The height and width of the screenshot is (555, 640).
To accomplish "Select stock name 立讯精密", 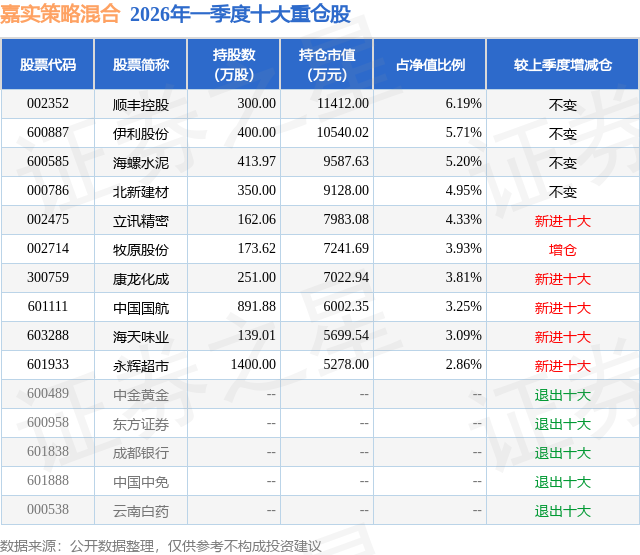I will 141,221.
